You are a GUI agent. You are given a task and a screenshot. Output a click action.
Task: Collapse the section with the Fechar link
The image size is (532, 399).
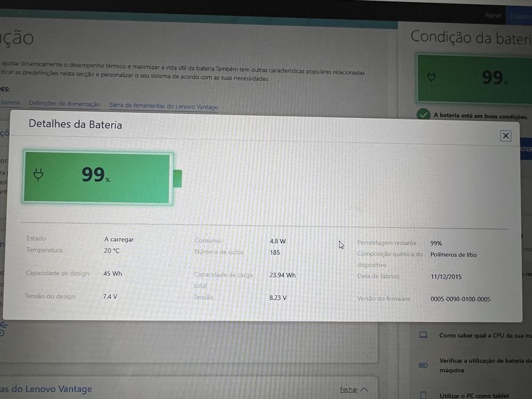click(x=354, y=389)
